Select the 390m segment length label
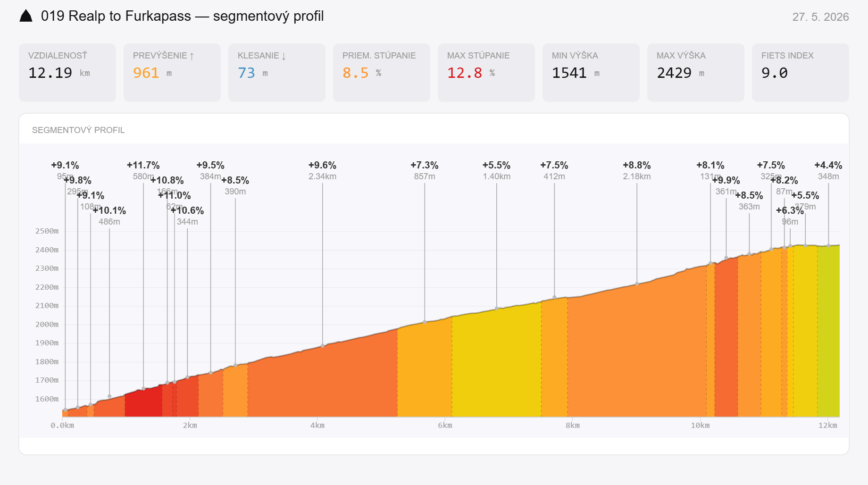 click(x=235, y=192)
